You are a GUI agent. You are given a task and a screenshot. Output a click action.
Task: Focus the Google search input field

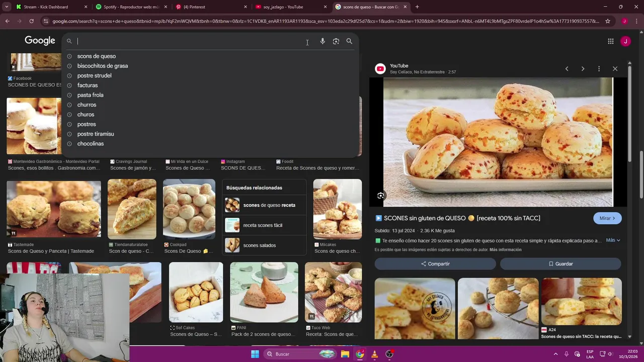[x=191, y=41]
